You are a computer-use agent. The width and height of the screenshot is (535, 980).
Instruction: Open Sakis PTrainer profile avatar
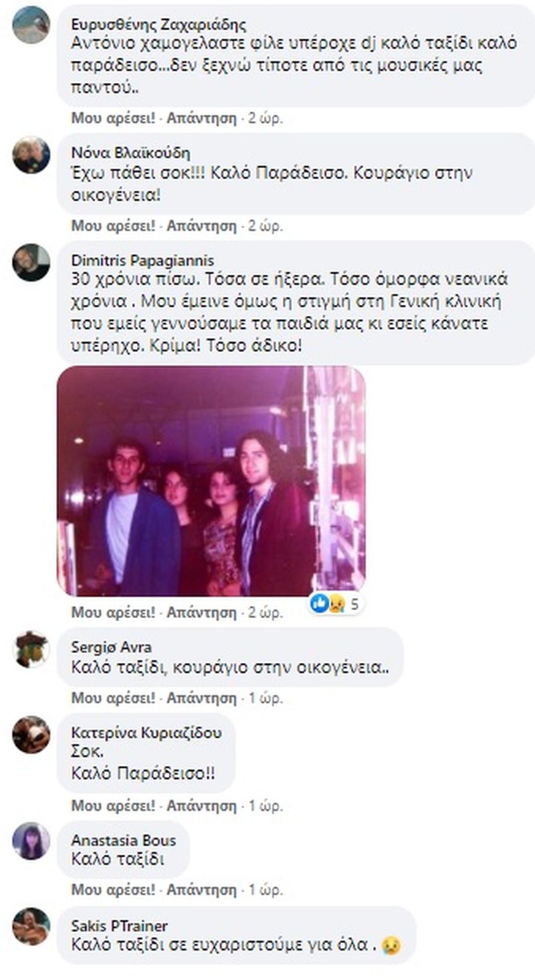click(x=31, y=926)
